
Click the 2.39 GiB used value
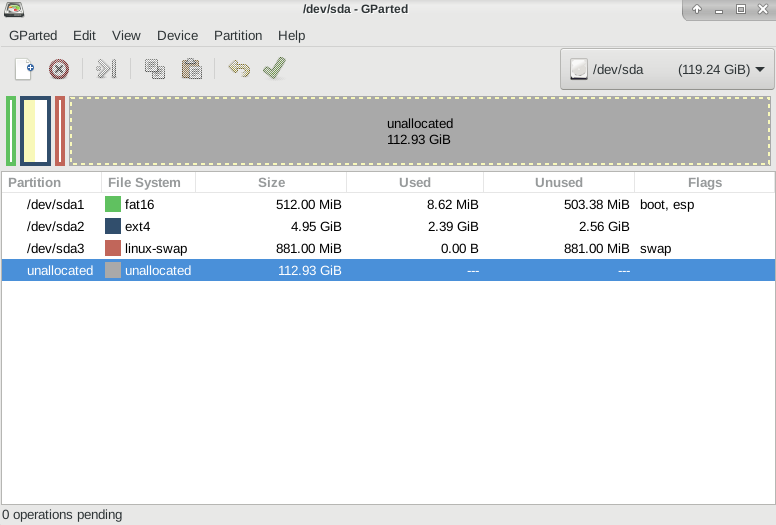click(453, 226)
